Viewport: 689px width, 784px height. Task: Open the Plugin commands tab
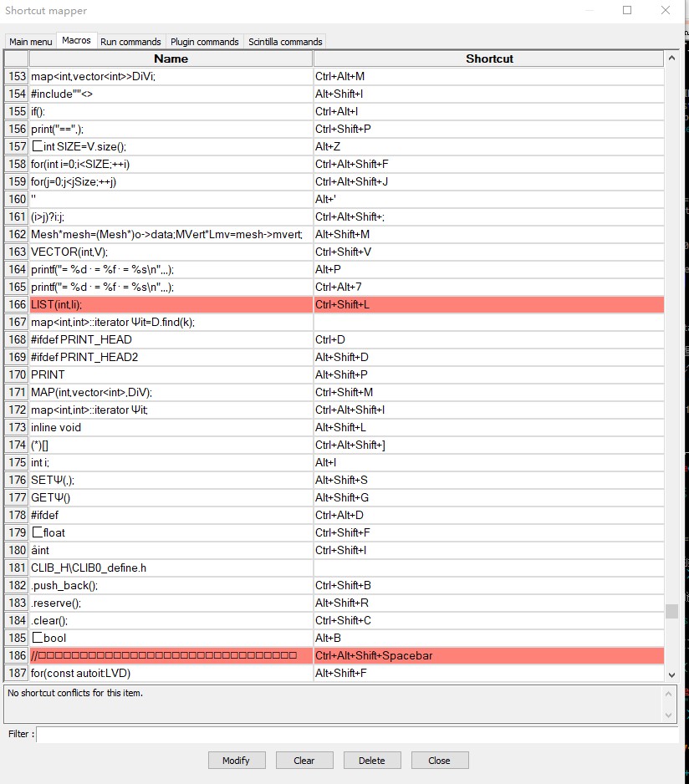[205, 42]
